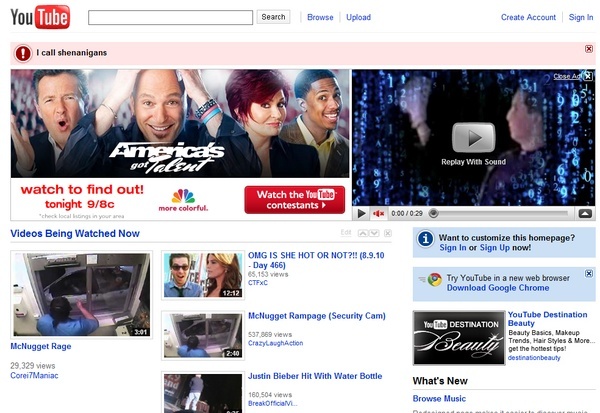The width and height of the screenshot is (600, 413).
Task: Click the 'What's New' heading
Action: (440, 381)
